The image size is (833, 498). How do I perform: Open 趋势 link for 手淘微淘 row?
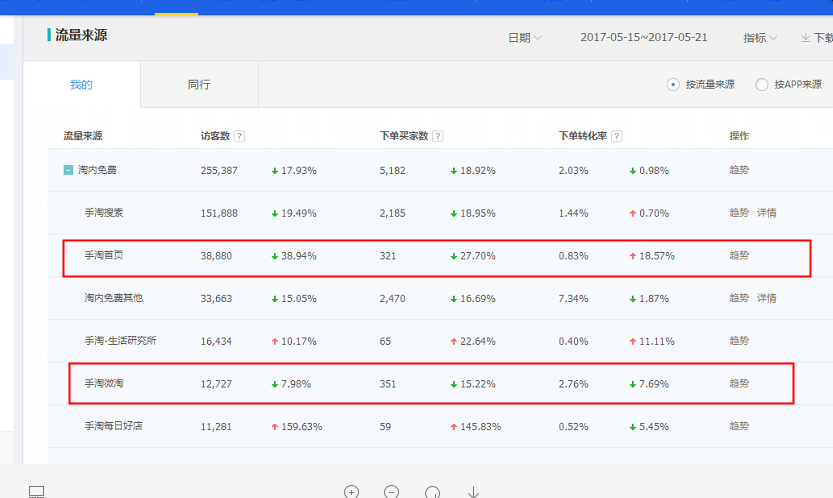coord(739,384)
